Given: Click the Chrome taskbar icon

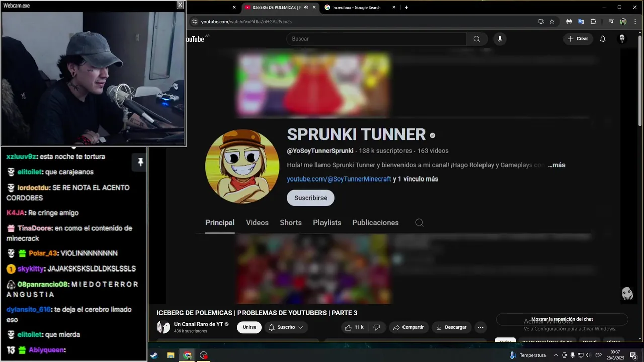Looking at the screenshot, I should pos(187,355).
